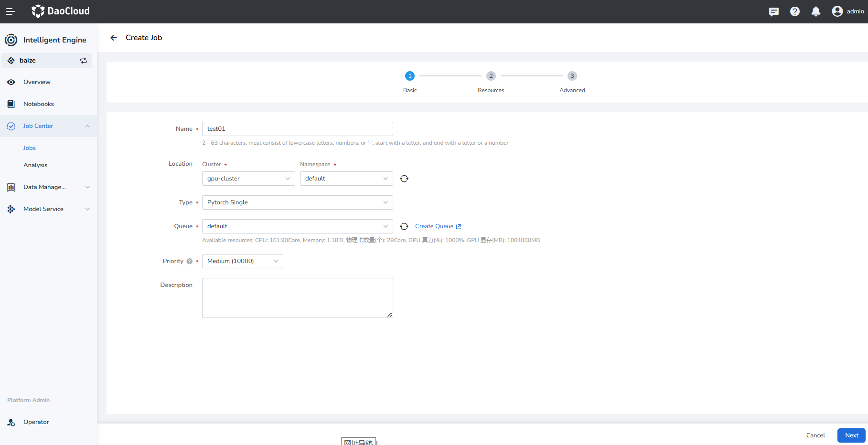Image resolution: width=868 pixels, height=445 pixels.
Task: Go to Notebooks in sidebar
Action: pyautogui.click(x=38, y=104)
